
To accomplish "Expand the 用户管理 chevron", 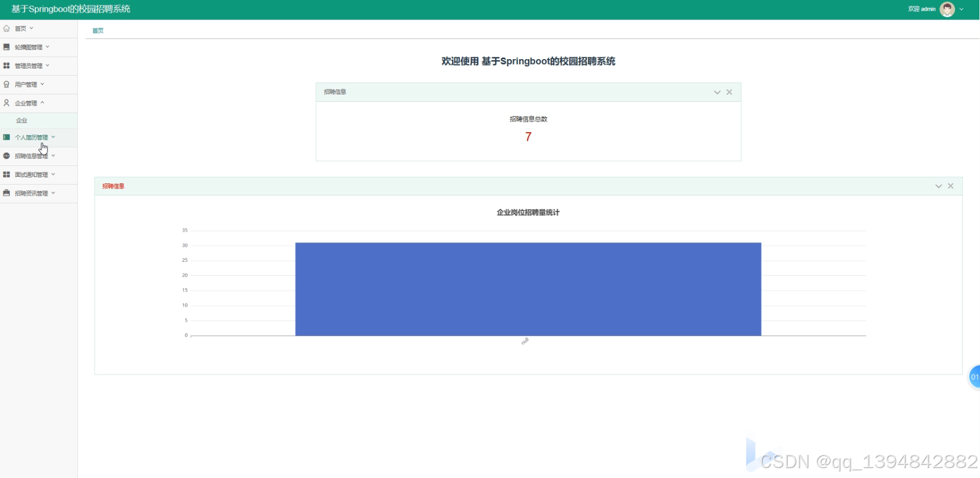I will click(42, 84).
